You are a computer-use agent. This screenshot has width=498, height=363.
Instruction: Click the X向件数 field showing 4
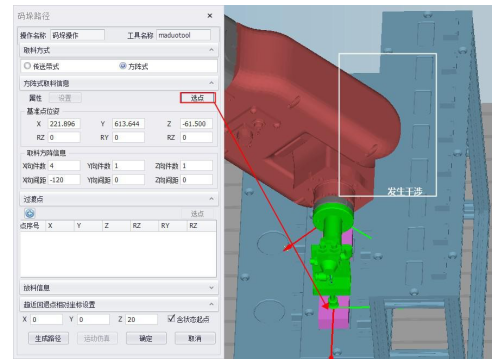[x=64, y=166]
